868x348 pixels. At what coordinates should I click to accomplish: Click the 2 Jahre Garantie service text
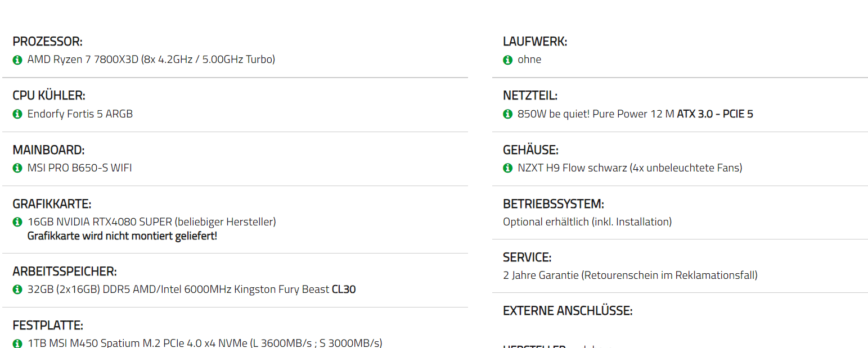[x=630, y=275]
